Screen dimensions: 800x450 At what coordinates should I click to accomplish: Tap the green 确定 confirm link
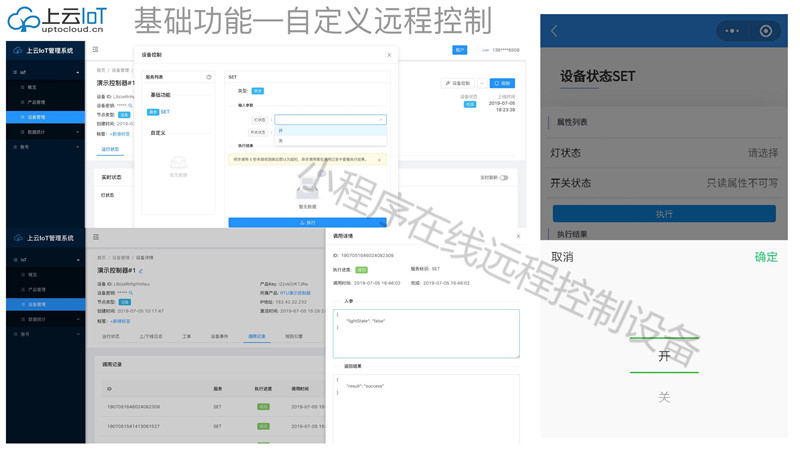tap(765, 257)
